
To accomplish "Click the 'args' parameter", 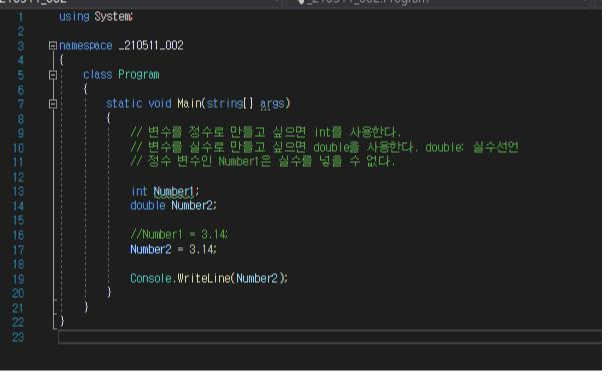I will pyautogui.click(x=272, y=104).
